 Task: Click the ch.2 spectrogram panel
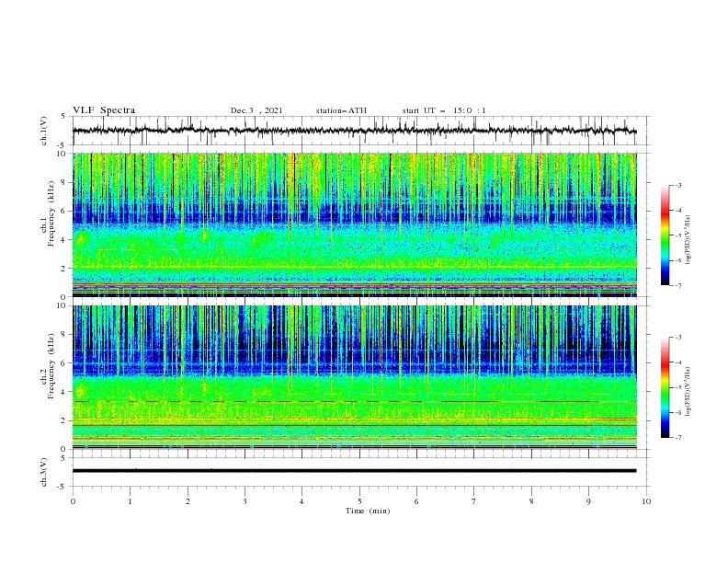click(x=355, y=377)
